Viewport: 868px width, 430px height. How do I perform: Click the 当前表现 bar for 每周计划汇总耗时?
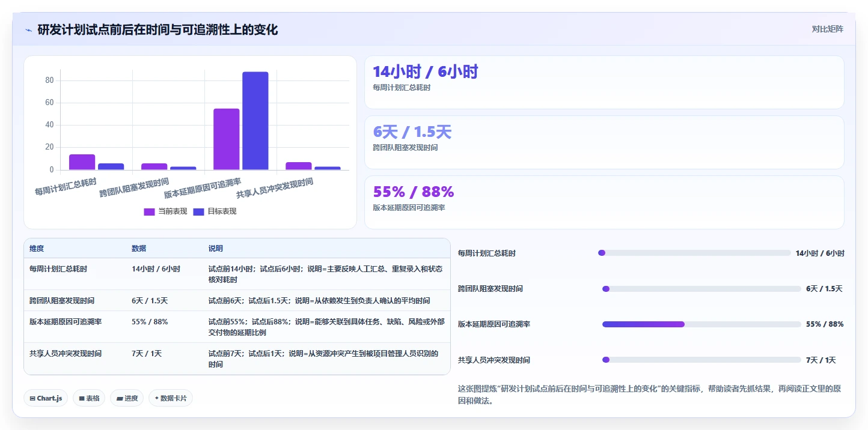[82, 162]
